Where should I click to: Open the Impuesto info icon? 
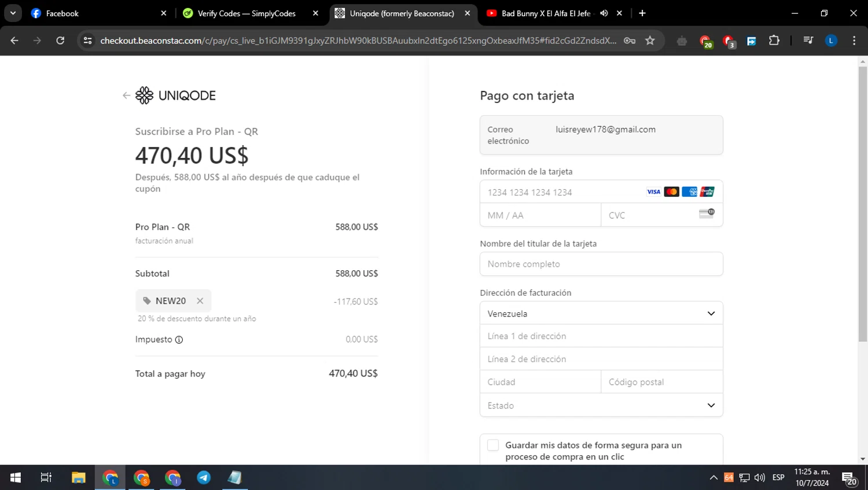pyautogui.click(x=179, y=340)
